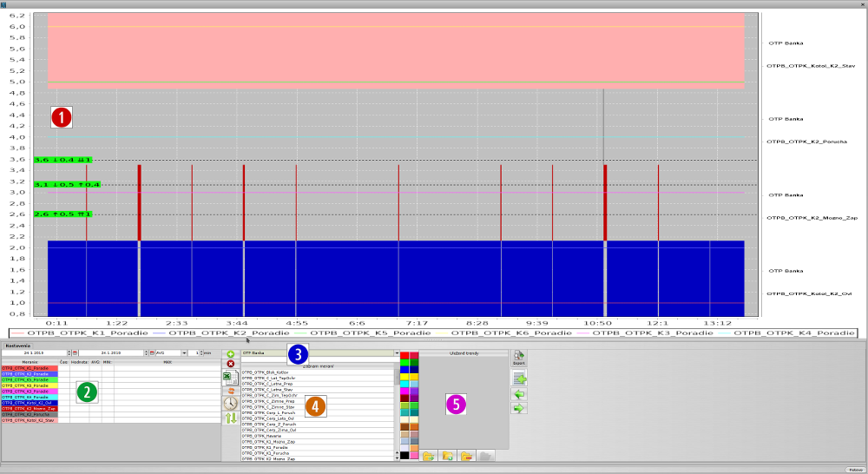Pick the black color swatch
The height and width of the screenshot is (474, 868).
pyautogui.click(x=404, y=455)
